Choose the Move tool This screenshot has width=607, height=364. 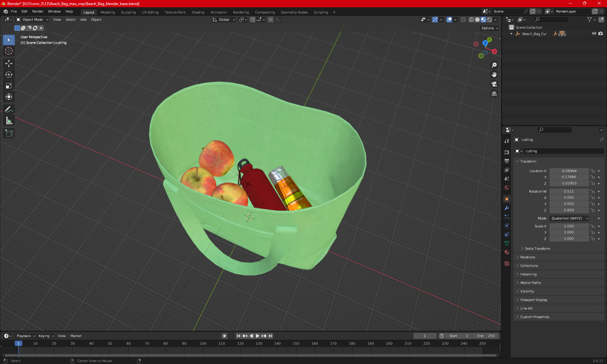point(9,64)
